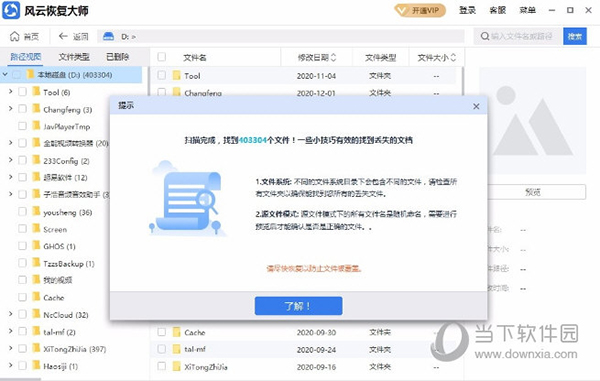Open the 菜单 menu
The height and width of the screenshot is (381, 600).
[527, 10]
